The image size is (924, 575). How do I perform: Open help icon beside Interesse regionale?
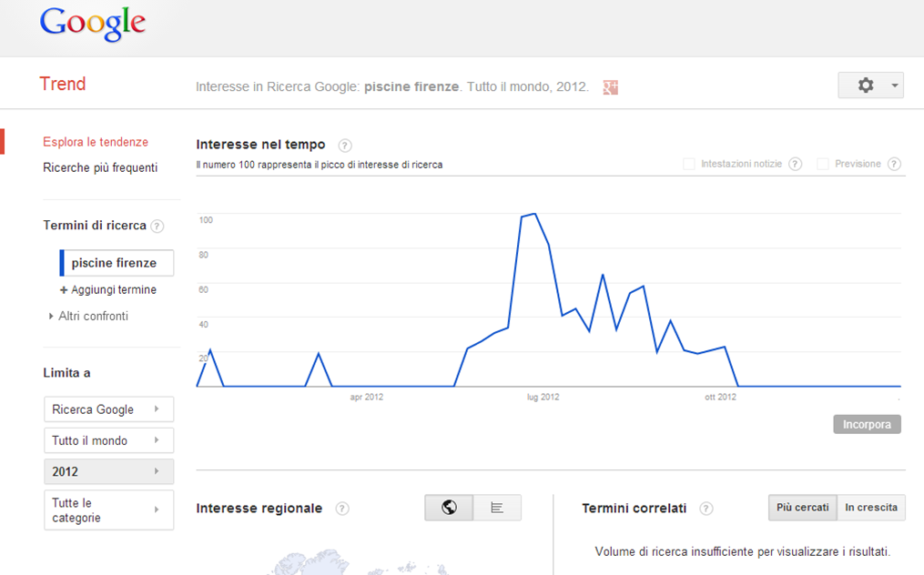tap(341, 509)
